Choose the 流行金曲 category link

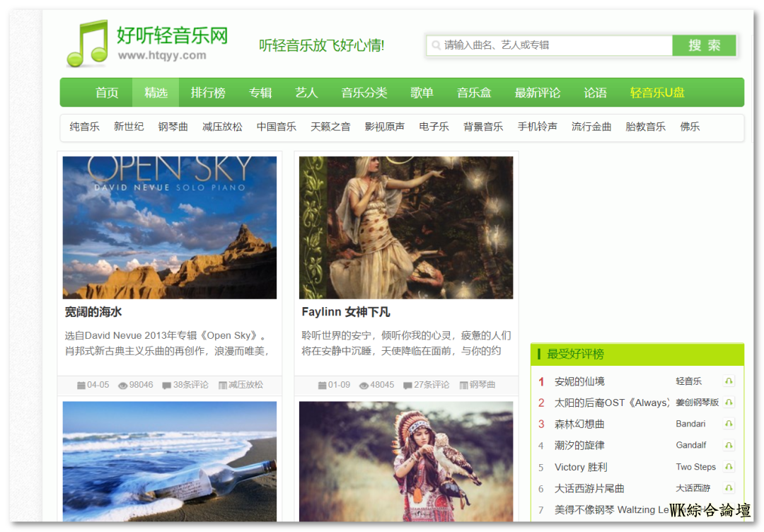pos(591,127)
